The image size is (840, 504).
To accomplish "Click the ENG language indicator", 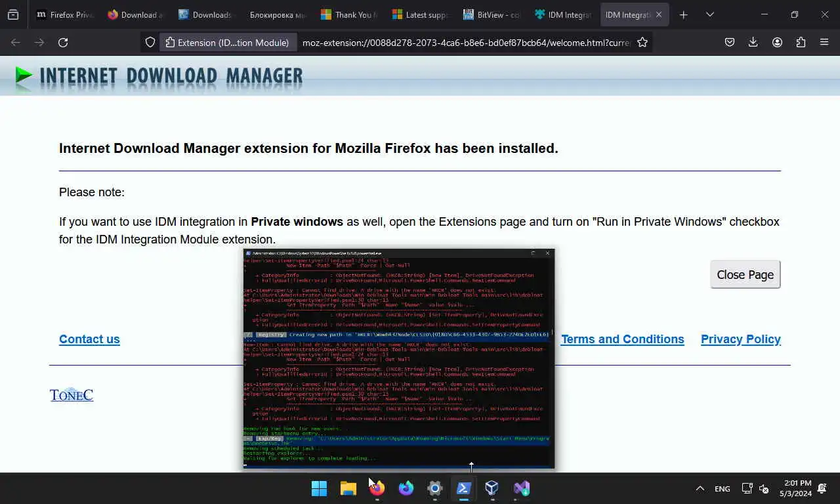I will (722, 489).
